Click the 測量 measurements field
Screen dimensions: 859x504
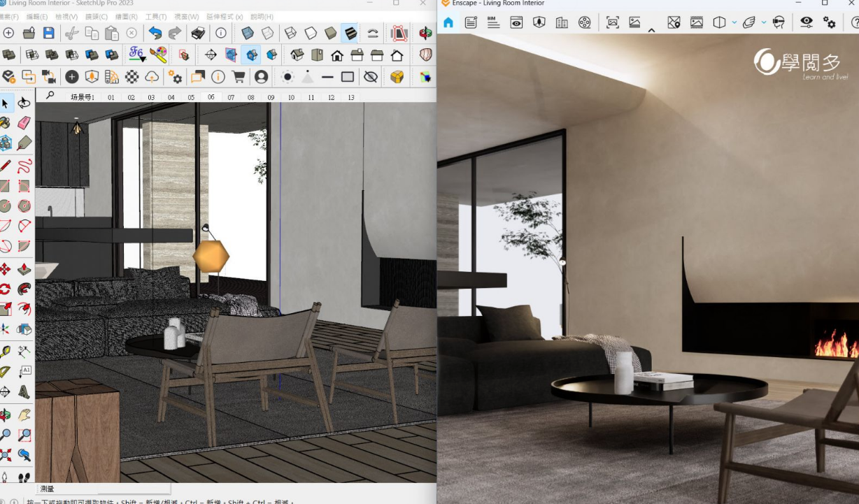(102, 489)
